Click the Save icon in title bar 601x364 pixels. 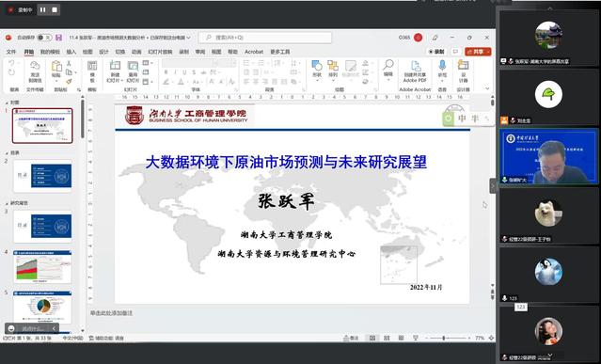[x=58, y=38]
